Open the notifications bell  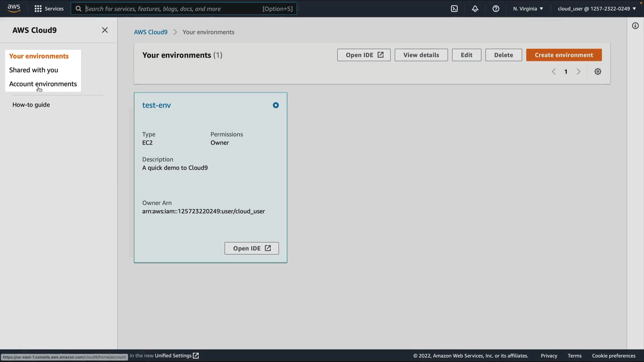click(475, 9)
